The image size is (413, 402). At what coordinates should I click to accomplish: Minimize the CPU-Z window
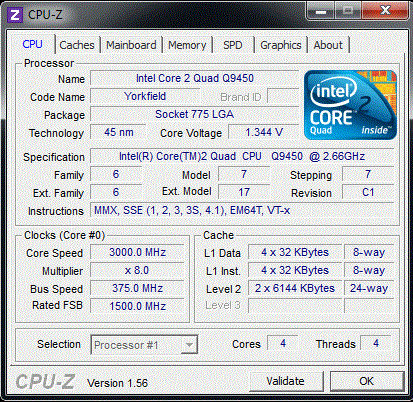coord(321,12)
